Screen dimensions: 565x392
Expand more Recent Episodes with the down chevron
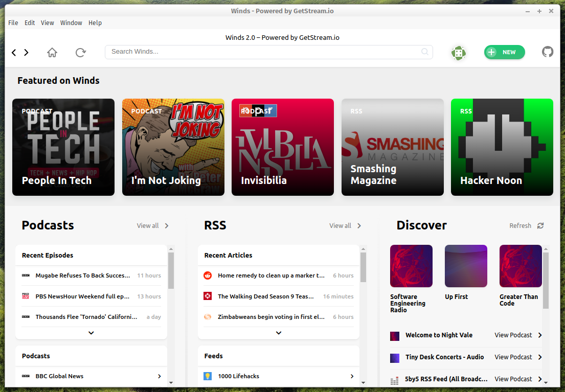tap(91, 333)
